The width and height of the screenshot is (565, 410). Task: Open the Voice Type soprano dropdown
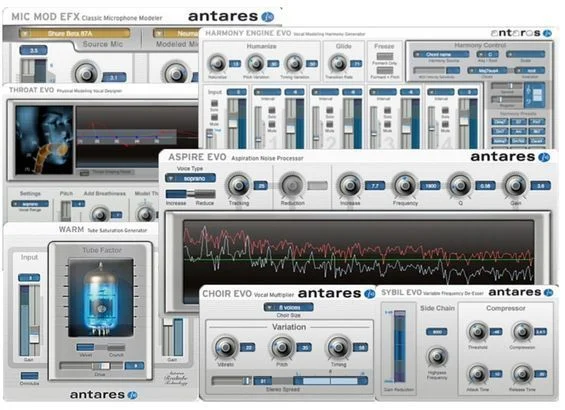coord(190,178)
